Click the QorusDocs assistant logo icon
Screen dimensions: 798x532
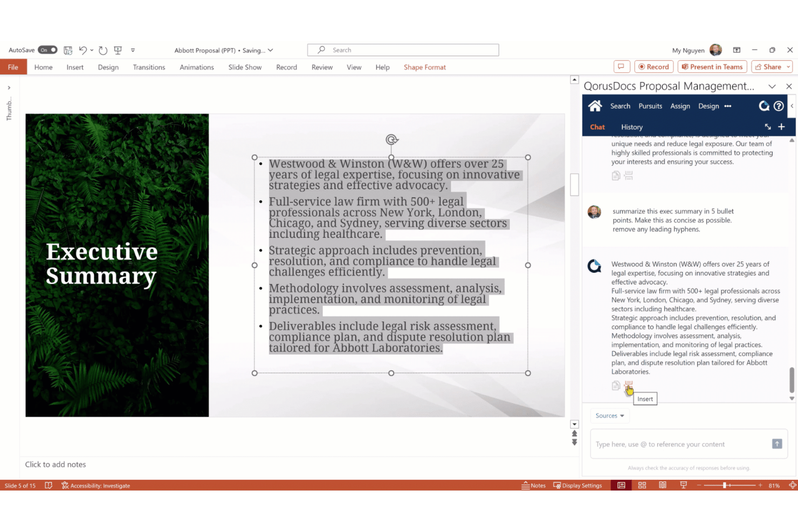click(764, 106)
